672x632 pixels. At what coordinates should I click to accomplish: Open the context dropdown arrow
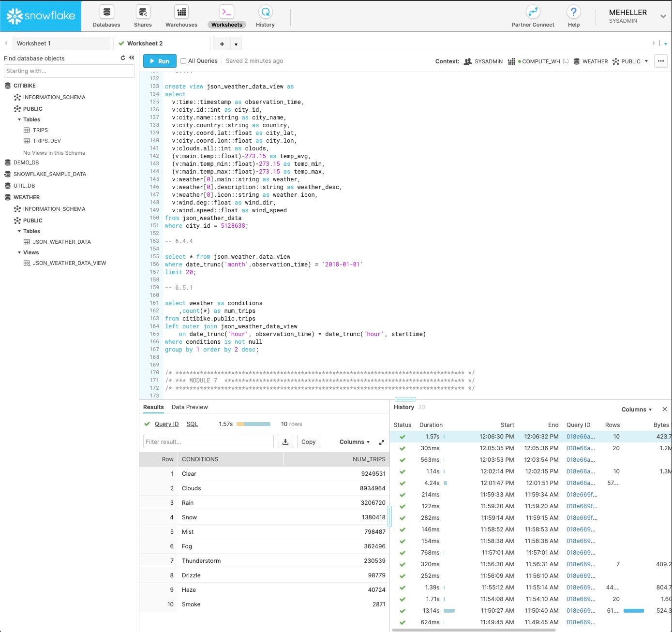pos(646,61)
